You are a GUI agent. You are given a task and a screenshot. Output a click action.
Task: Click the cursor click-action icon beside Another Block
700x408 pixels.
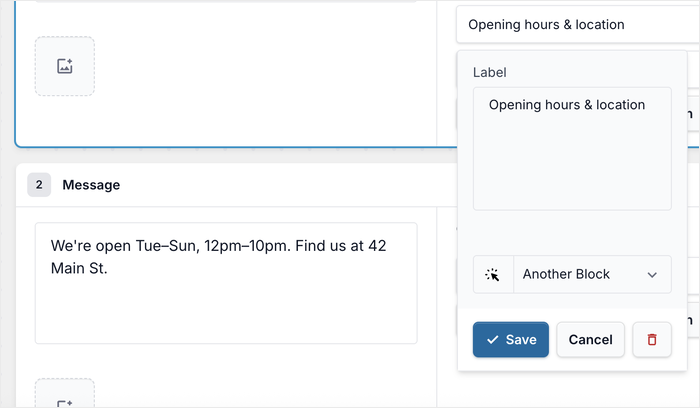tap(493, 275)
